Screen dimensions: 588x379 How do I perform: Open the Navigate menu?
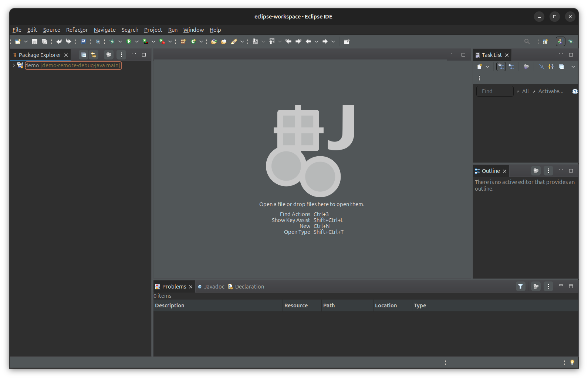coord(105,30)
